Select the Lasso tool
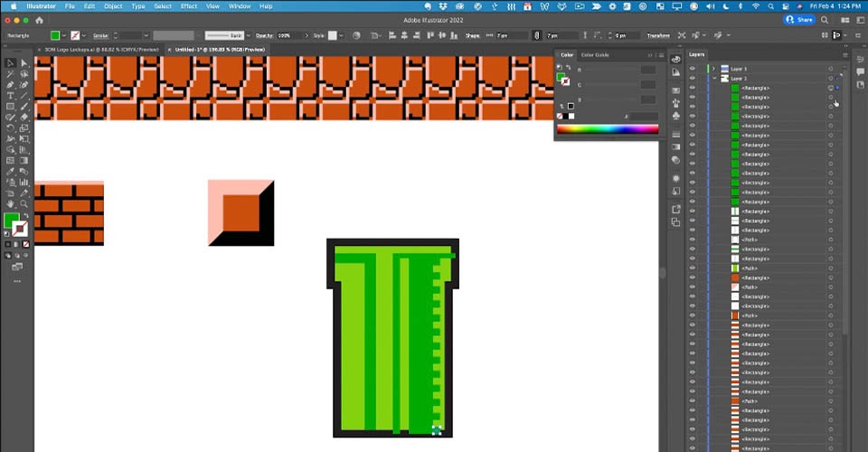This screenshot has height=452, width=868. (x=24, y=73)
